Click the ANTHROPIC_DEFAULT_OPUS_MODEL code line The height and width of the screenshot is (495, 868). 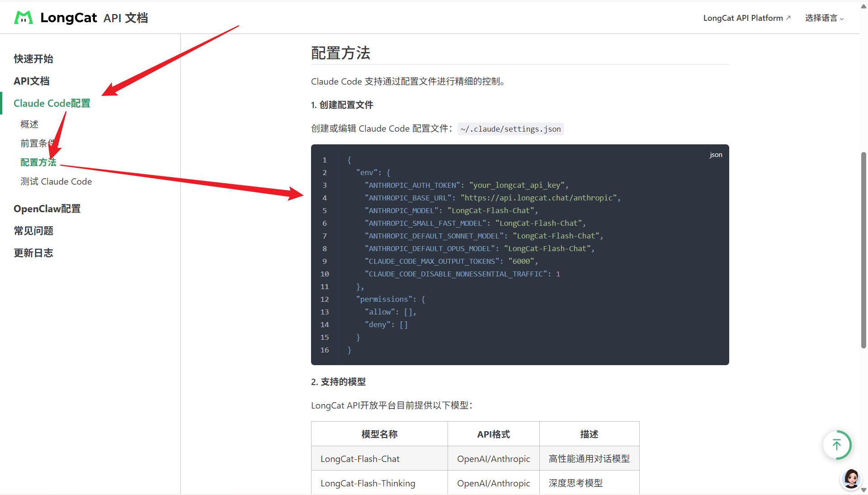(480, 248)
